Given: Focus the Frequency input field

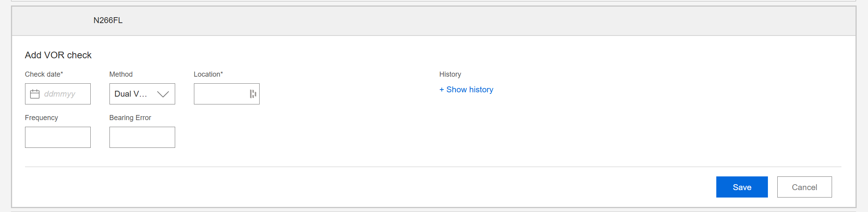Looking at the screenshot, I should [58, 137].
